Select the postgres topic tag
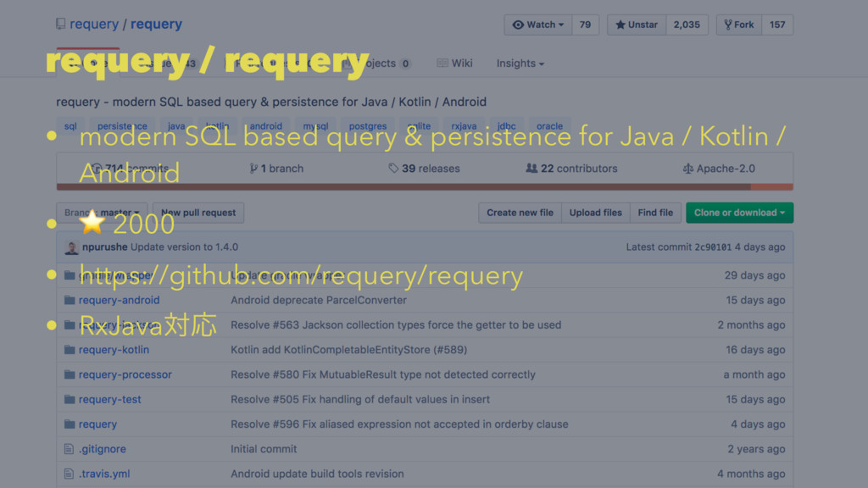 coord(368,126)
